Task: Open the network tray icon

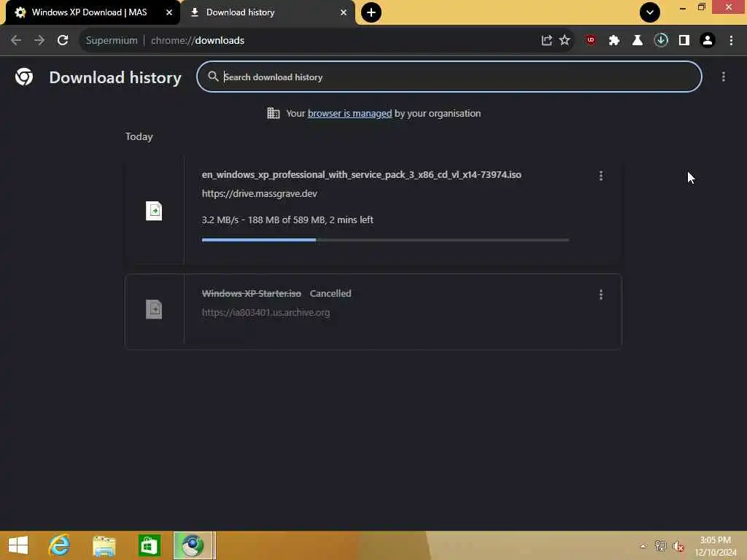Action: [x=660, y=546]
